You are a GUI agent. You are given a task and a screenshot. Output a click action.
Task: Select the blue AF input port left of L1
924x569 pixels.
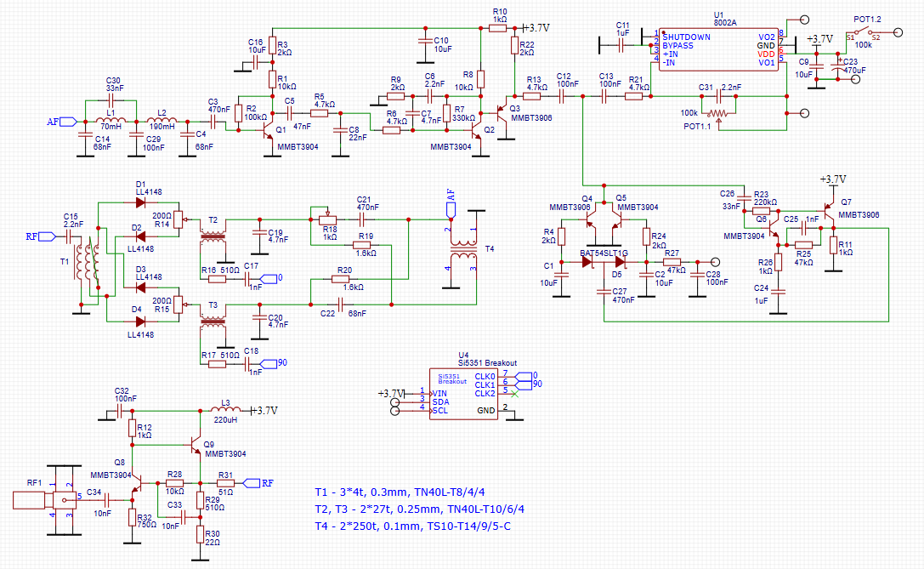pyautogui.click(x=54, y=122)
